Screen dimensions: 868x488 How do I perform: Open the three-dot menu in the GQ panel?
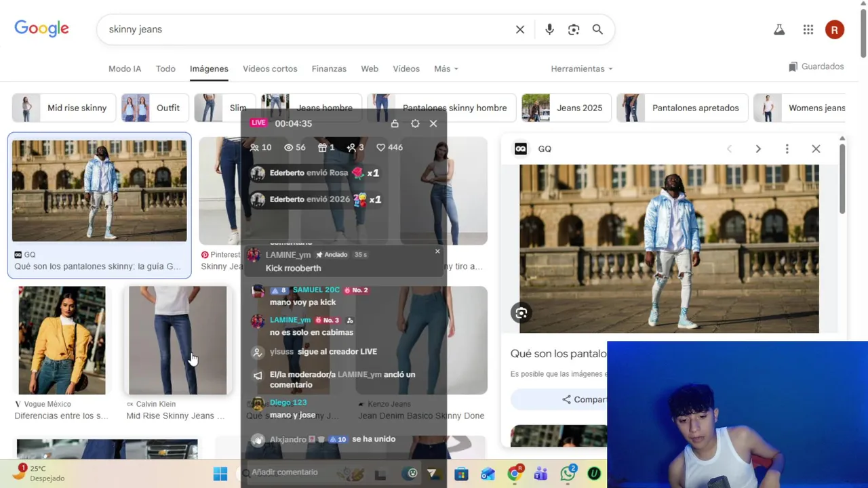pos(787,149)
